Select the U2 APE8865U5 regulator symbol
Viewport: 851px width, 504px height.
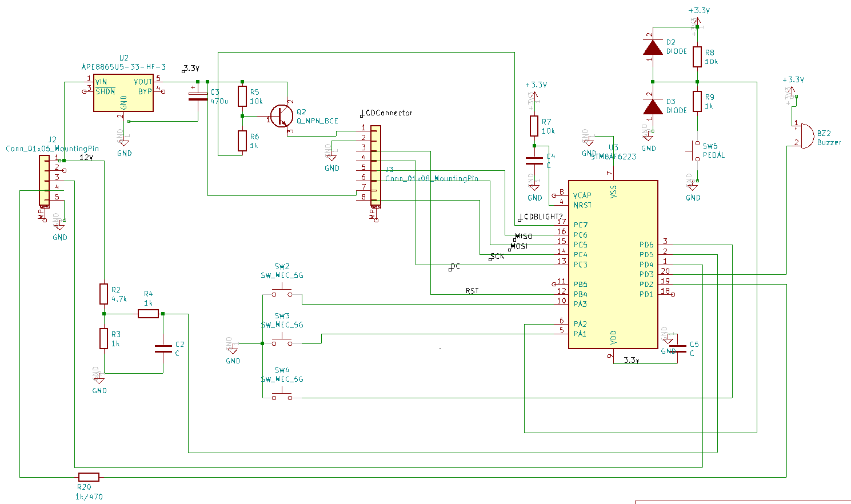pos(123,93)
